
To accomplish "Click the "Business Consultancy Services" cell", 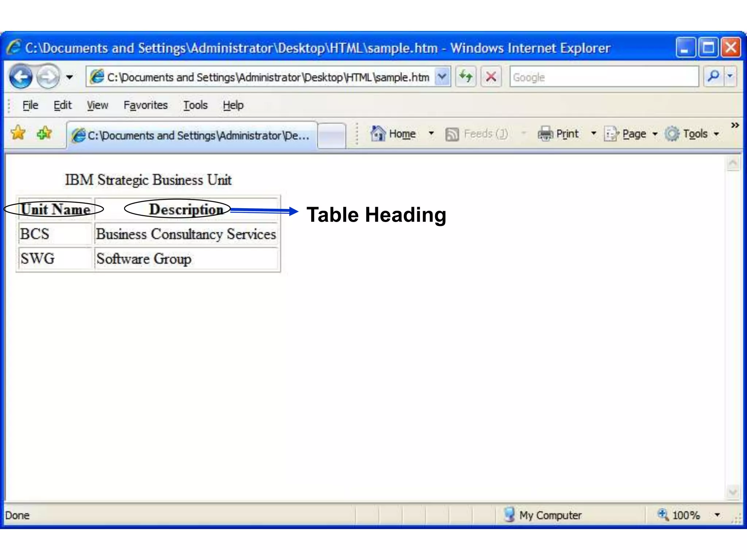I will tap(186, 234).
